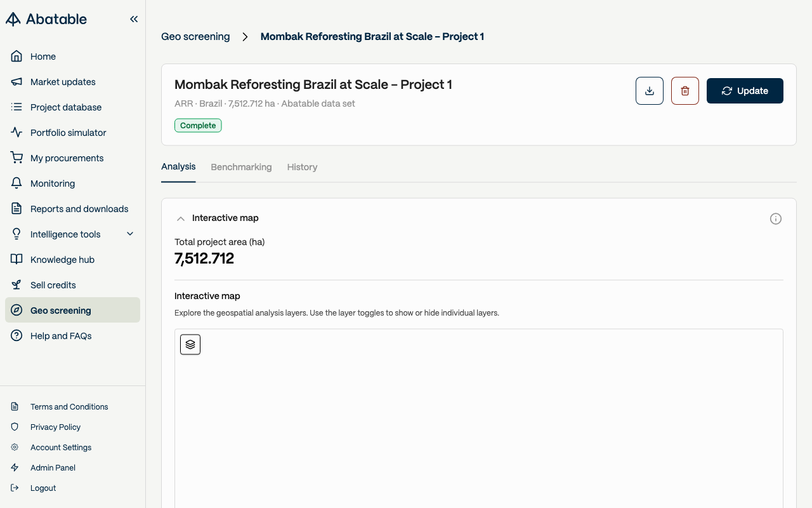Viewport: 812px width, 508px height.
Task: Select Geo screening in sidebar
Action: click(72, 311)
